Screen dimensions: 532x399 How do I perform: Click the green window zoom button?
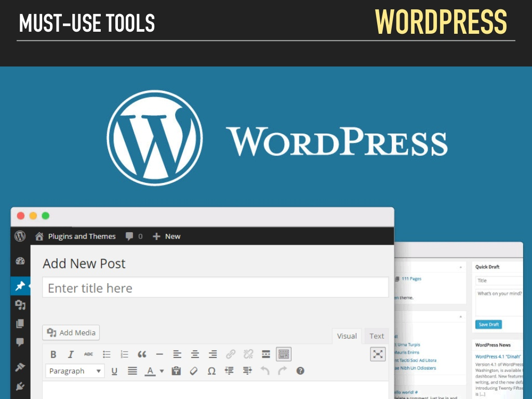(46, 216)
